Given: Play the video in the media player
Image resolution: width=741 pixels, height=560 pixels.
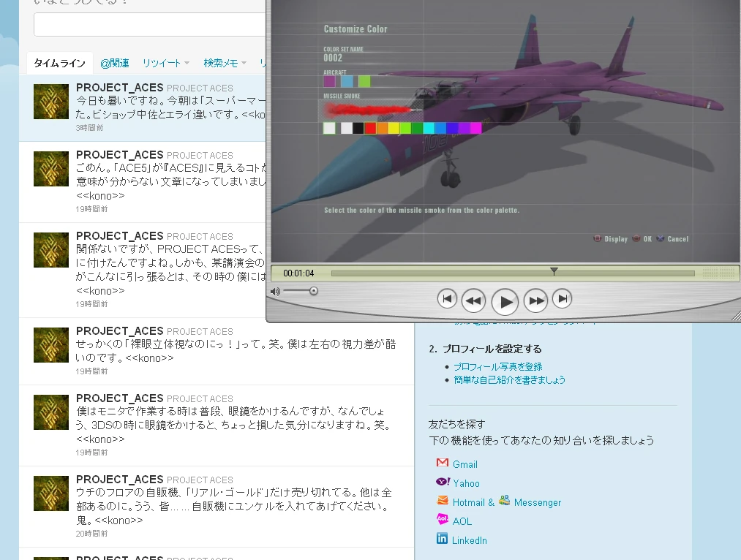Looking at the screenshot, I should (x=505, y=301).
